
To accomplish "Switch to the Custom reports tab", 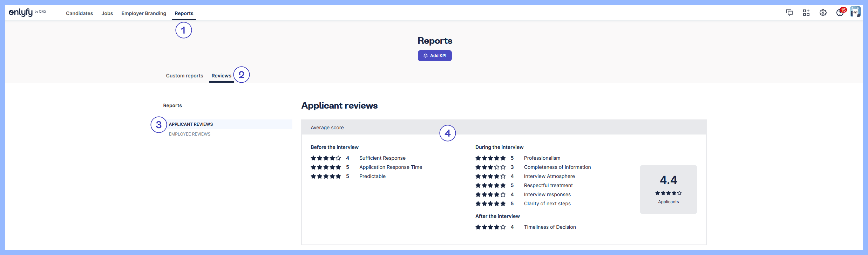I will [x=184, y=76].
